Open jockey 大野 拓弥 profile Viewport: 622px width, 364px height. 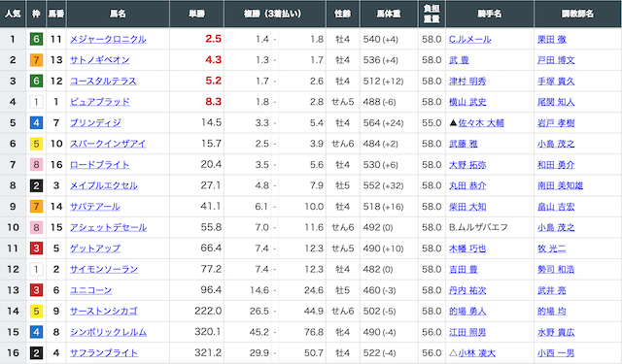(x=467, y=165)
